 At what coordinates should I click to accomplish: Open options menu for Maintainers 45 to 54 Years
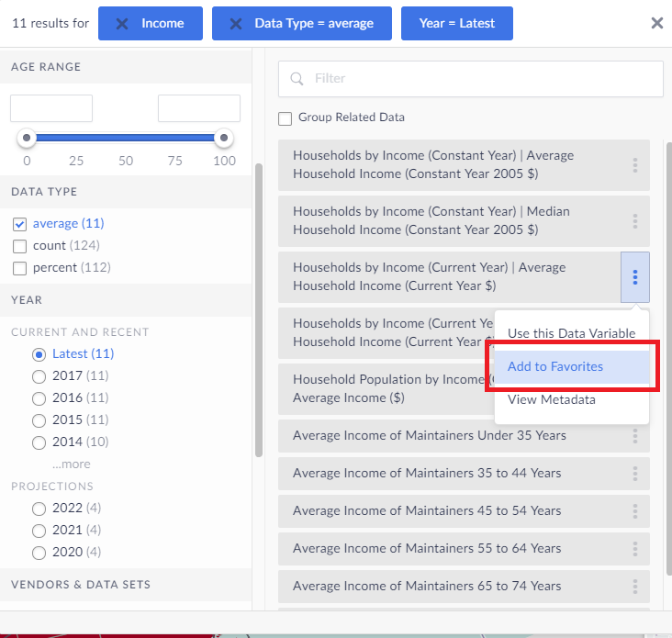point(634,511)
